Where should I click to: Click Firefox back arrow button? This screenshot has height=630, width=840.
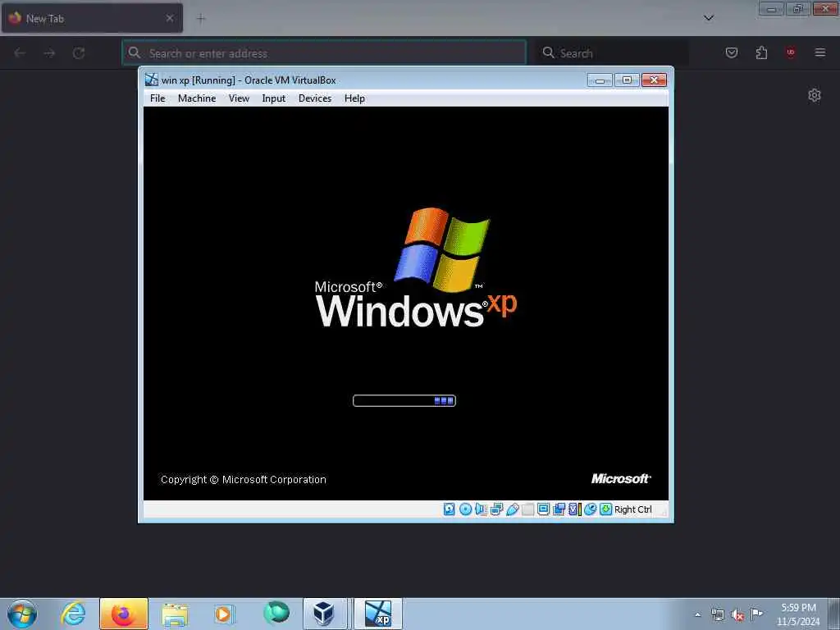pyautogui.click(x=20, y=53)
